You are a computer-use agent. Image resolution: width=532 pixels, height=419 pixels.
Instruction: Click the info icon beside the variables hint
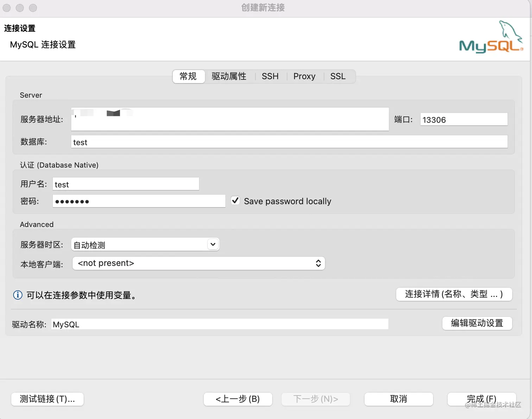18,295
